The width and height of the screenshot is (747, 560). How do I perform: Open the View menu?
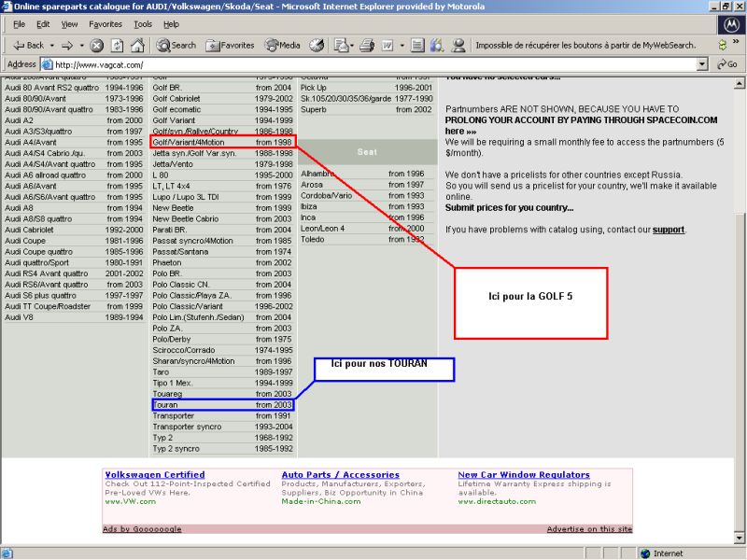pos(69,24)
